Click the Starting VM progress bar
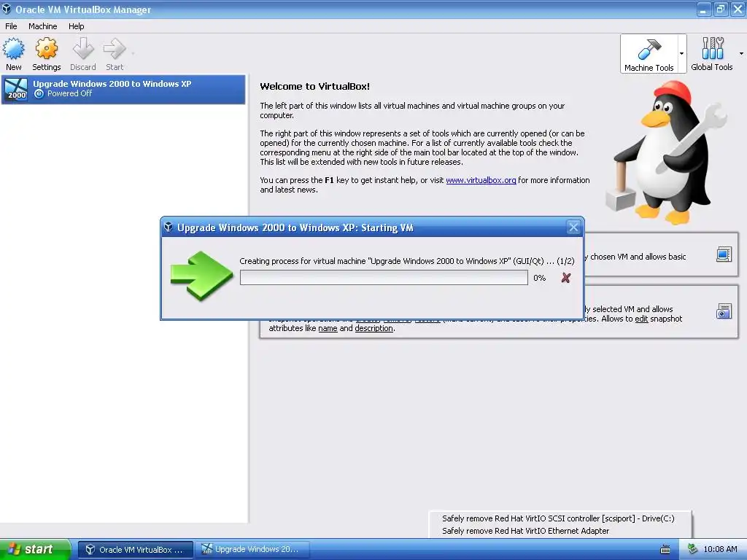The height and width of the screenshot is (560, 747). pyautogui.click(x=384, y=278)
